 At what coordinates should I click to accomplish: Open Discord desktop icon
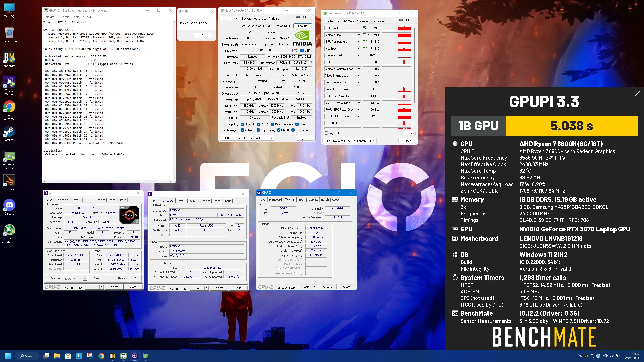click(9, 207)
